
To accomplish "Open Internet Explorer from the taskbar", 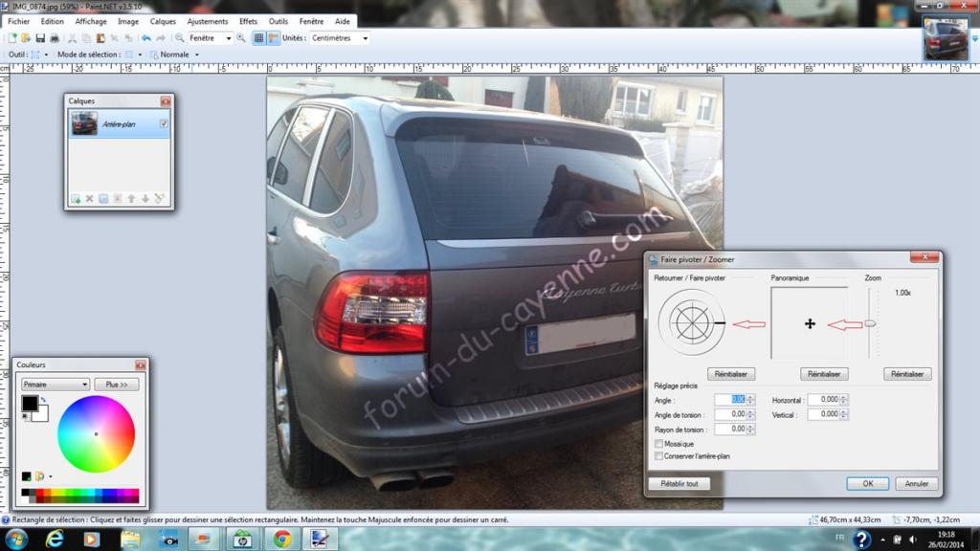I will point(55,539).
